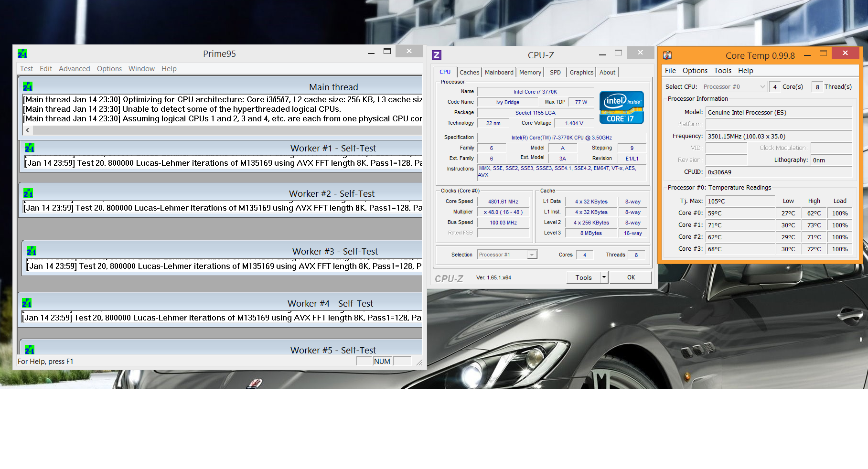
Task: Switch to the SPD tab in CPU-Z
Action: (x=555, y=72)
